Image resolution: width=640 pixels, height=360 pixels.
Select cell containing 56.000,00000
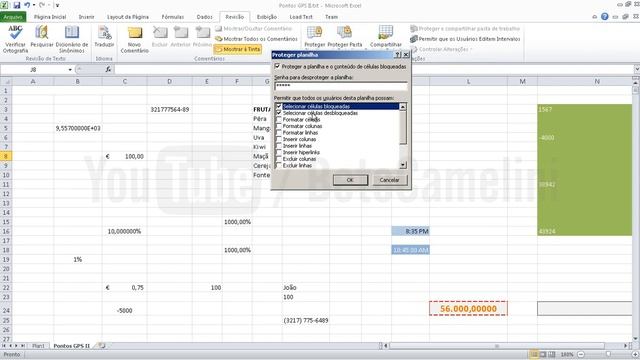(468, 309)
